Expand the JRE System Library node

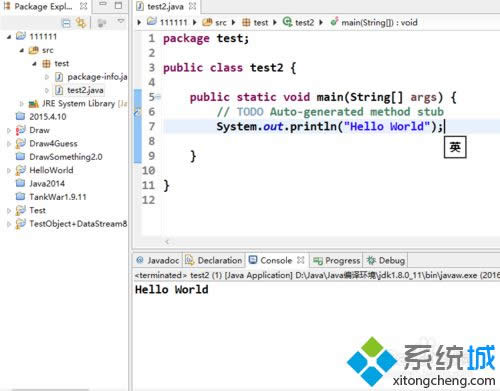click(22, 104)
